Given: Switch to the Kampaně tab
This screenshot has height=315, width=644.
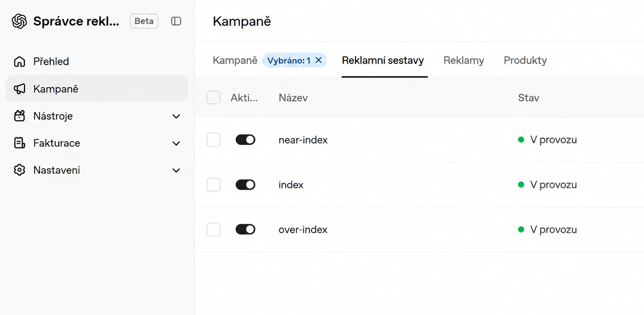Looking at the screenshot, I should tap(235, 60).
